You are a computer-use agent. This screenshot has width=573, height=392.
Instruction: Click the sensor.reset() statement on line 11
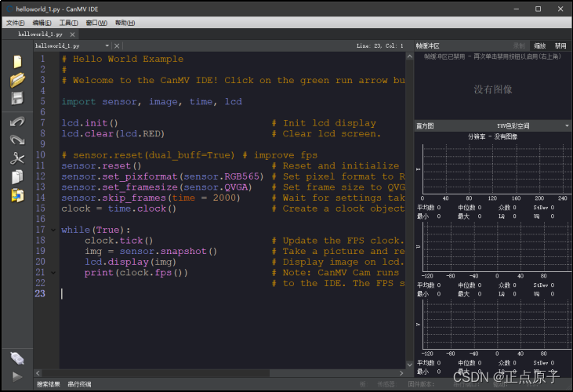coord(101,166)
